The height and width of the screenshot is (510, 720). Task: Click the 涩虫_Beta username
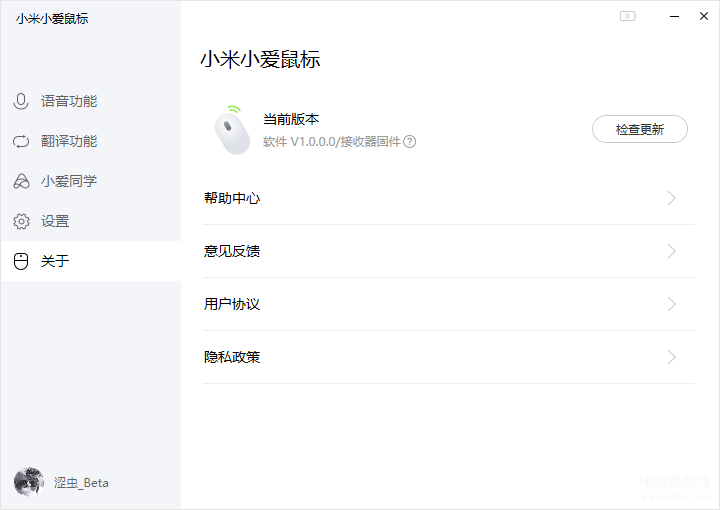(81, 483)
